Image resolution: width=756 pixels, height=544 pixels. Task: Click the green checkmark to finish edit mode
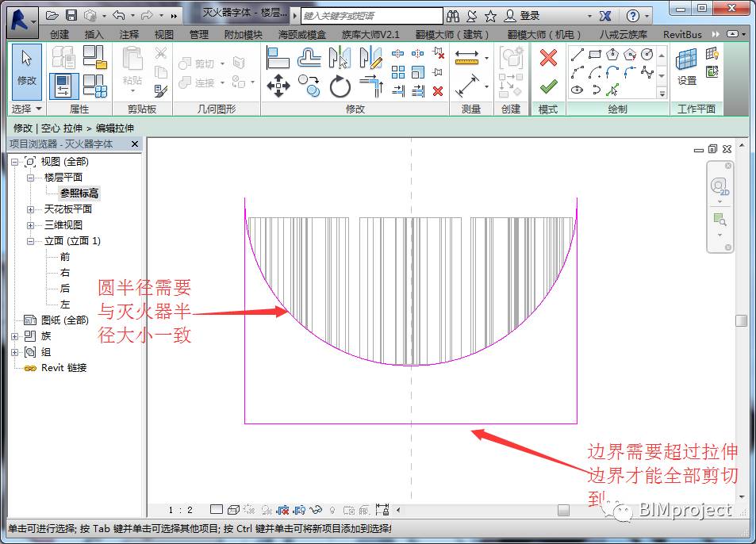coord(548,86)
